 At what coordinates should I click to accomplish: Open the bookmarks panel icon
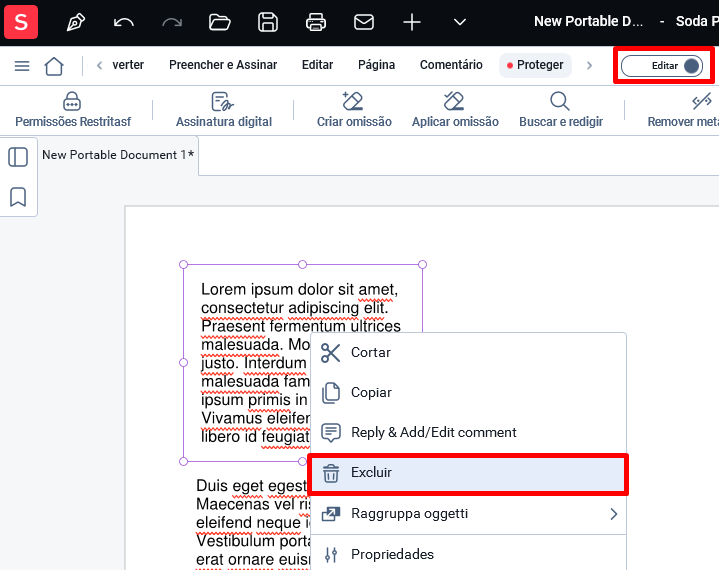(18, 197)
